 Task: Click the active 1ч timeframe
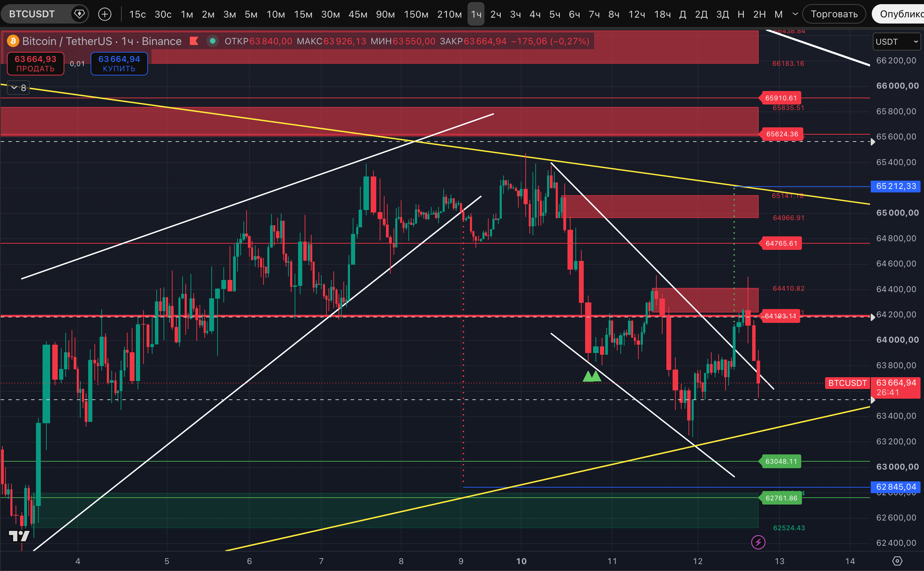(476, 14)
